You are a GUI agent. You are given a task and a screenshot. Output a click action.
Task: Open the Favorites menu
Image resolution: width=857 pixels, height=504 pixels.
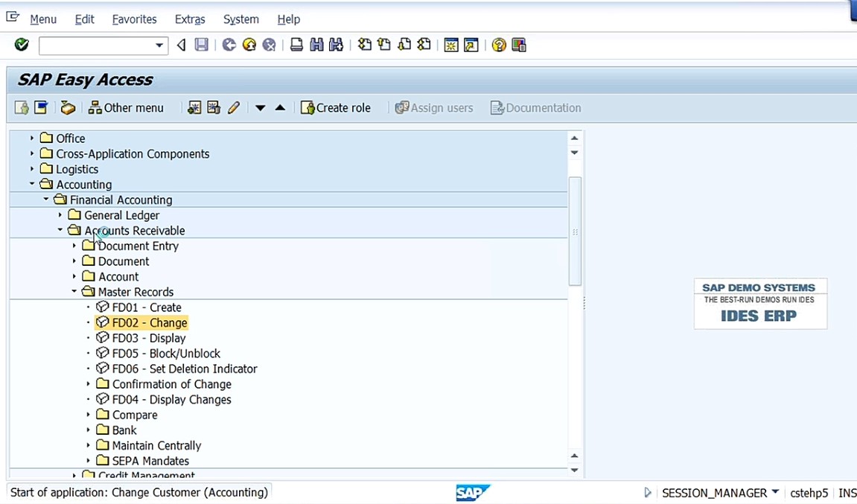[x=135, y=19]
